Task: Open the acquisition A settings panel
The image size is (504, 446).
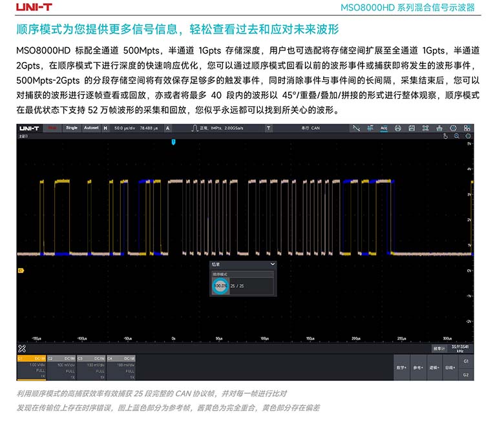Action: click(x=168, y=128)
